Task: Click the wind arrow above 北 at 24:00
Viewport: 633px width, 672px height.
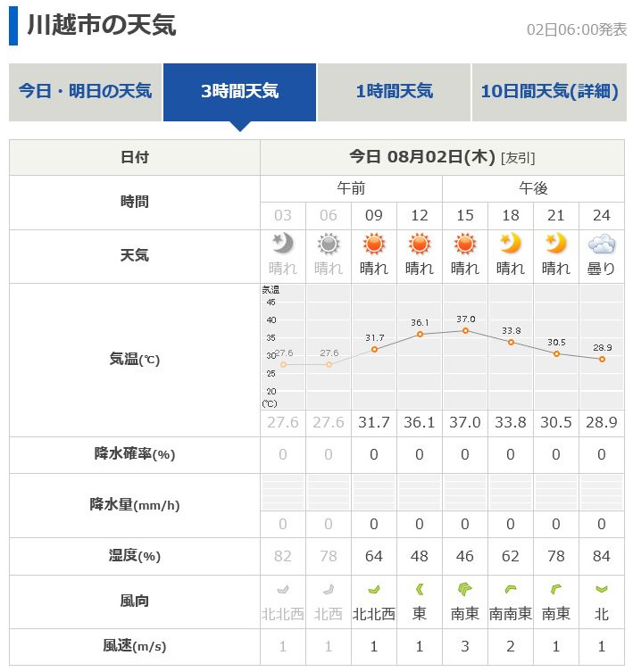Action: (602, 589)
